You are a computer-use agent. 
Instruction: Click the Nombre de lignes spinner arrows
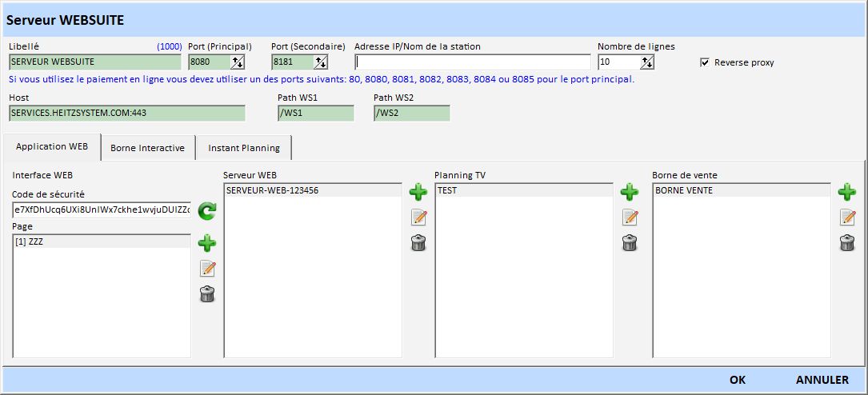pyautogui.click(x=648, y=62)
